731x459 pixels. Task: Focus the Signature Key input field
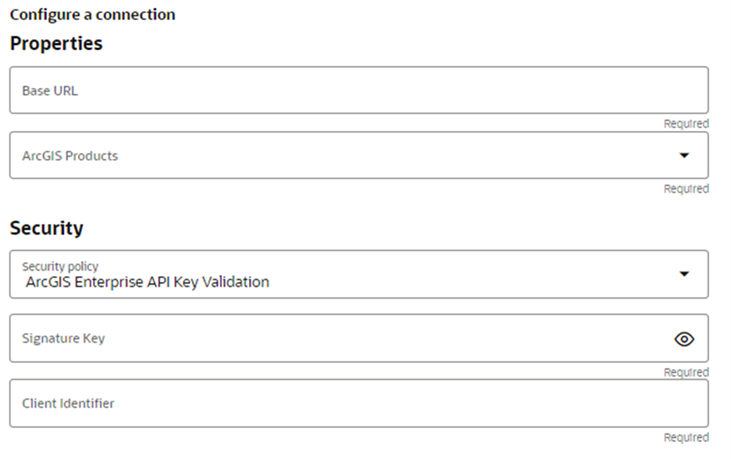coord(340,339)
